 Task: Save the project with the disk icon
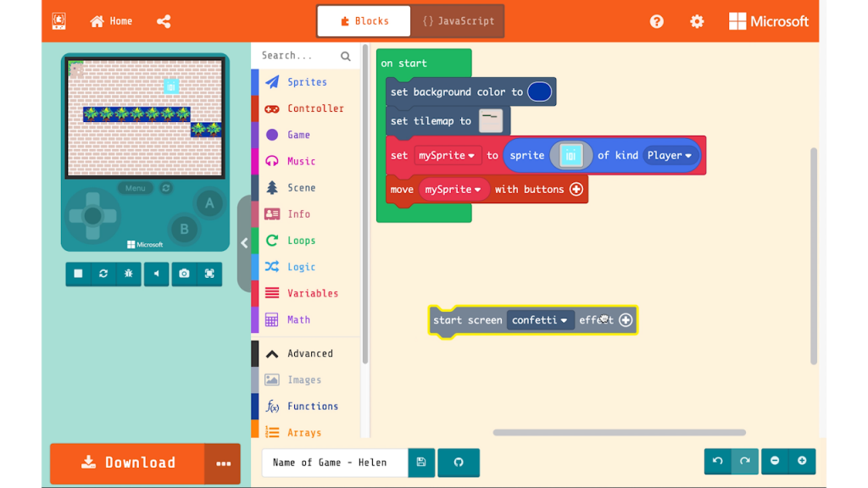pos(421,463)
